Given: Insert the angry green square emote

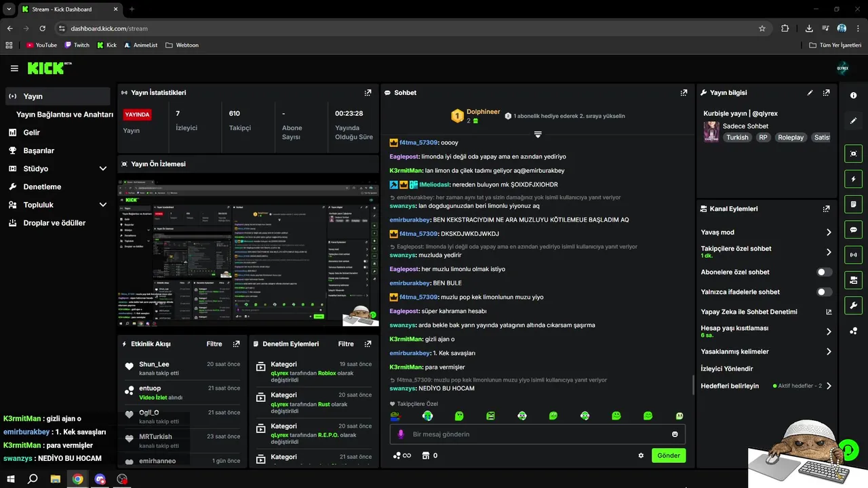Looking at the screenshot, I should coord(490,415).
